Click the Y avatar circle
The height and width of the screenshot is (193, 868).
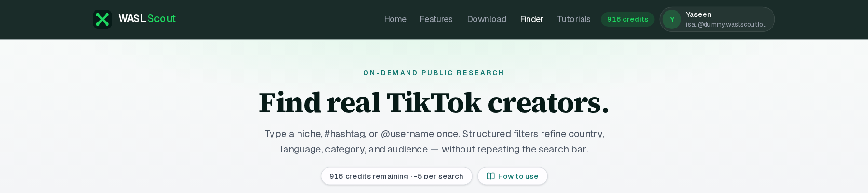[672, 19]
